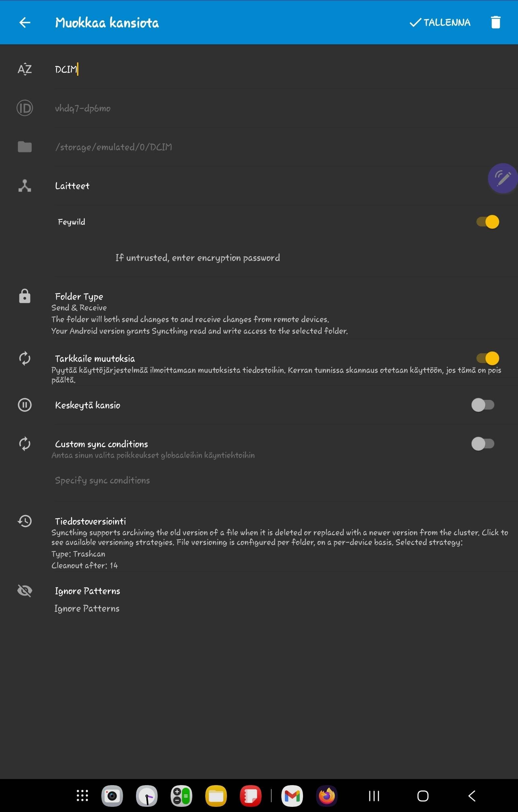This screenshot has height=812, width=518.
Task: Turn on Custom sync conditions switch
Action: tap(483, 444)
